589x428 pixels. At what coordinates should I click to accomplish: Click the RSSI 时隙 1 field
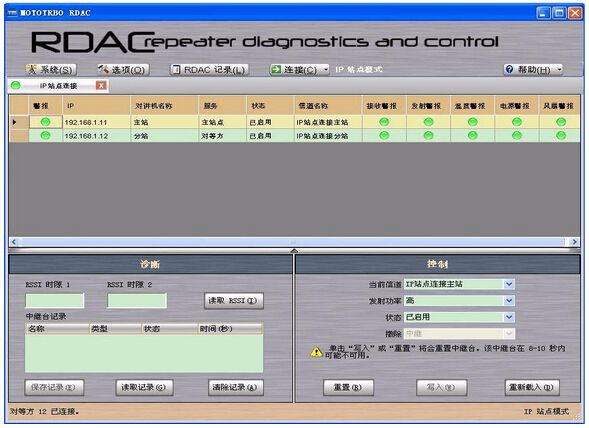coord(54,301)
